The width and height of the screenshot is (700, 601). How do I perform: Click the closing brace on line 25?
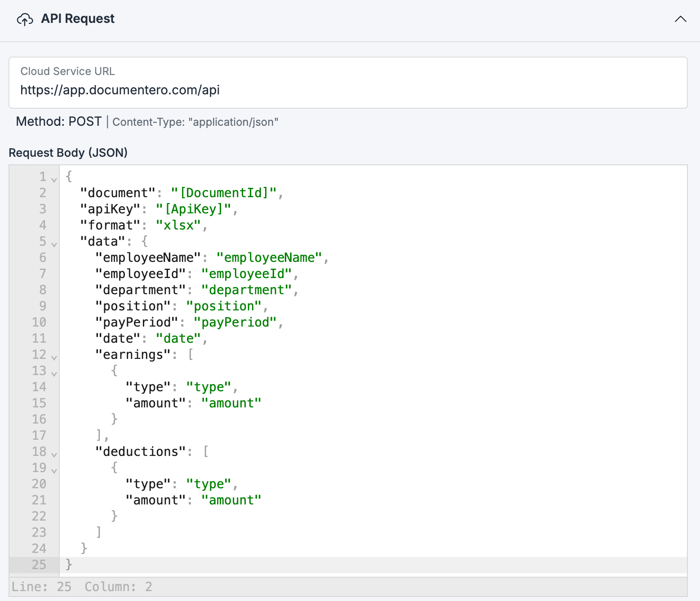tap(69, 565)
